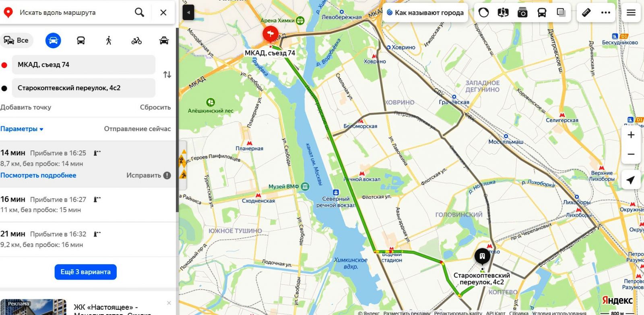Screen dimensions: 644x315
Task: Select taxi route mode icon
Action: [x=164, y=40]
